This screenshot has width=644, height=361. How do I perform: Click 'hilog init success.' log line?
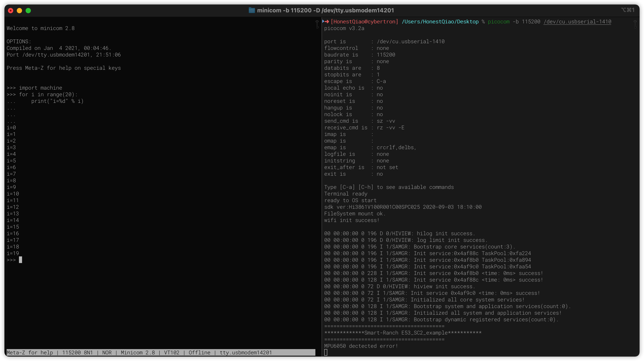click(400, 234)
